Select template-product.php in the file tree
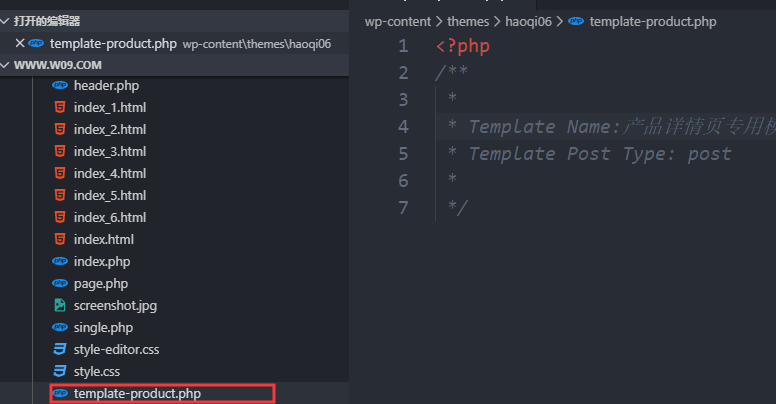This screenshot has width=776, height=404. [137, 394]
